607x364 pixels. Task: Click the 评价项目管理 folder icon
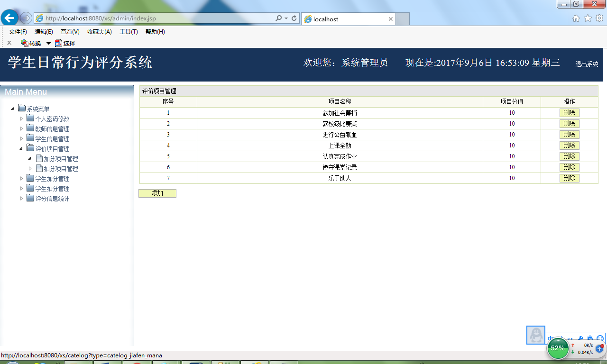(30, 148)
